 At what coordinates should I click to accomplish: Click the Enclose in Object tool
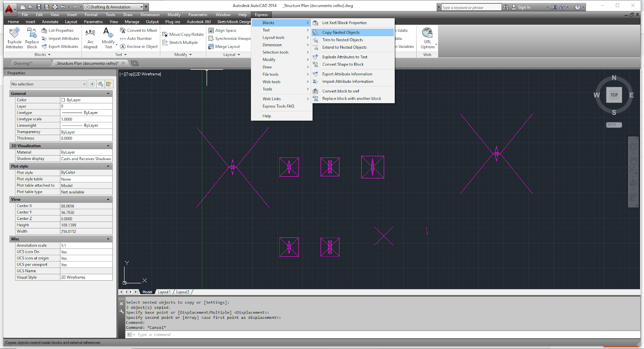(x=139, y=47)
